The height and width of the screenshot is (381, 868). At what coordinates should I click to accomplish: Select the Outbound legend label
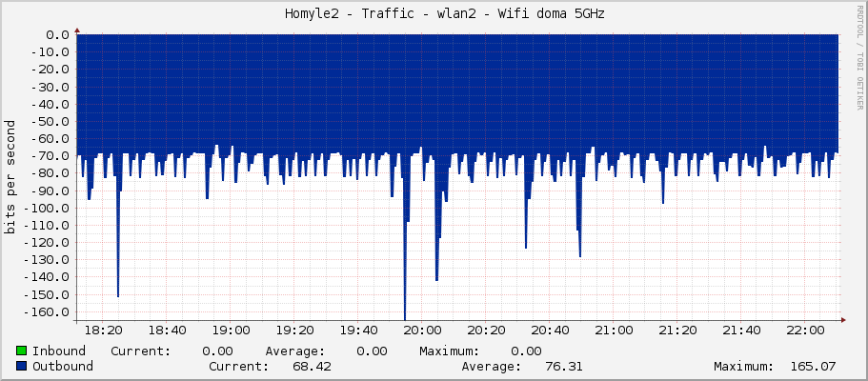point(63,367)
